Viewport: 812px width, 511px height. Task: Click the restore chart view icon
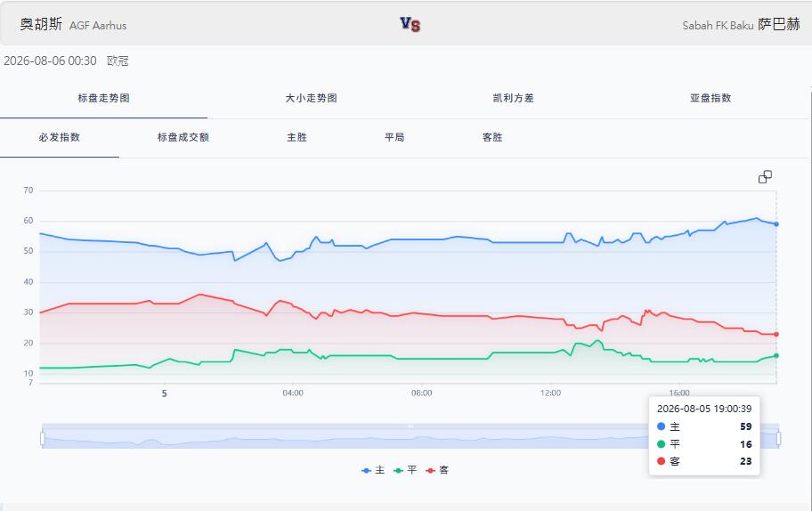point(765,177)
